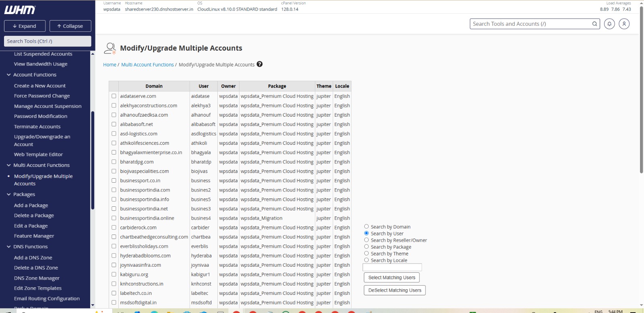
Task: Select the Search by Domain radio option
Action: click(x=366, y=227)
